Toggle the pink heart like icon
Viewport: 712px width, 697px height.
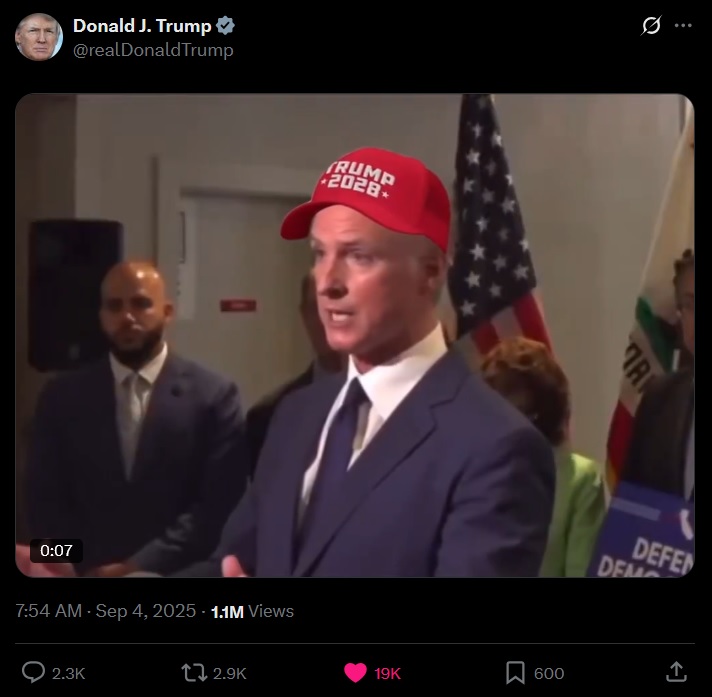tap(355, 672)
